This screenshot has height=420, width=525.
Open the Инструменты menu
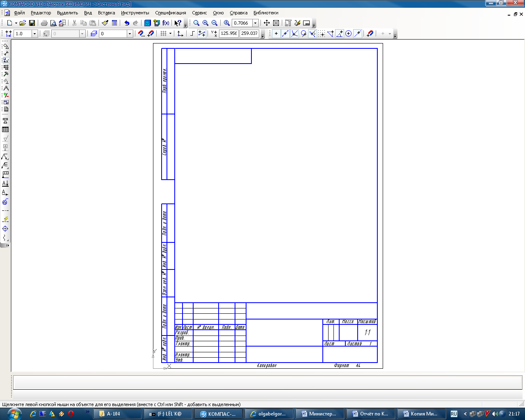135,13
